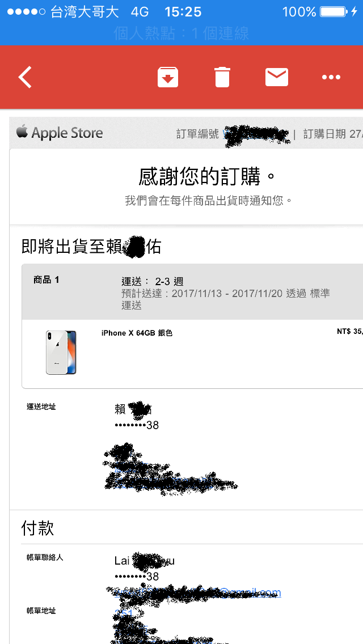Tap the 商品 1 item header
Screen dimensions: 363x644
point(47,280)
